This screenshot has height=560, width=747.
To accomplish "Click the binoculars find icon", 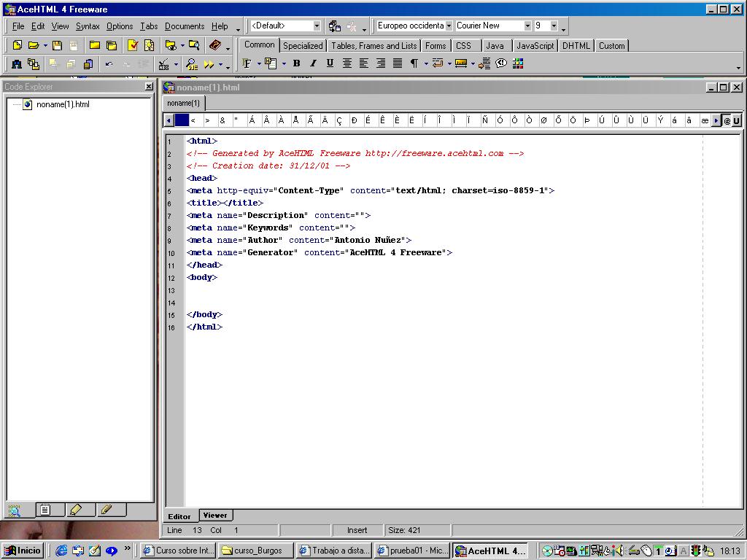I will (17, 64).
